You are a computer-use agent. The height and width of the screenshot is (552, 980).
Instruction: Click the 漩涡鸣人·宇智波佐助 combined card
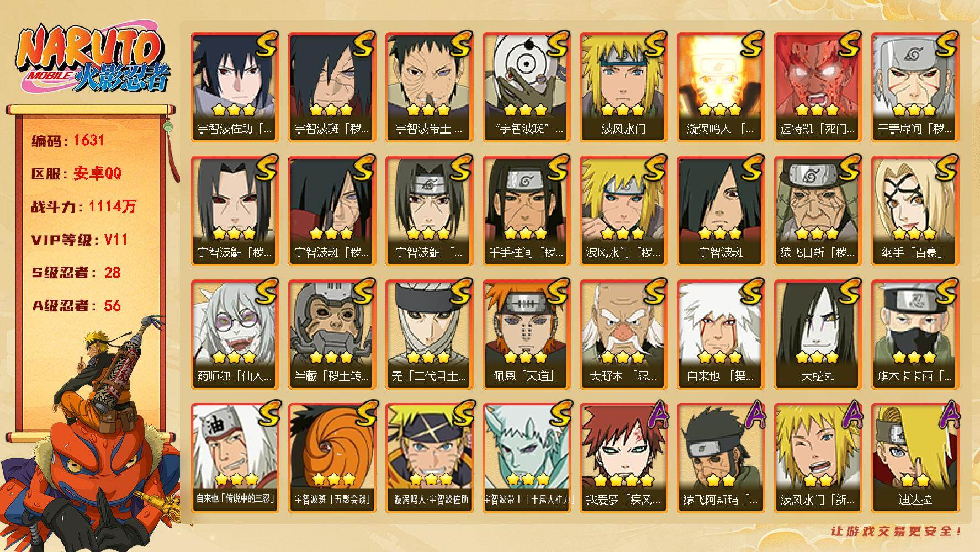click(x=429, y=458)
